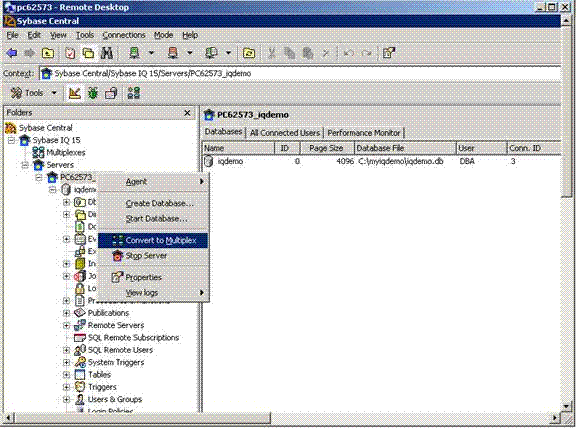Open the Tools button dropdown arrow
The image size is (576, 429).
click(54, 93)
